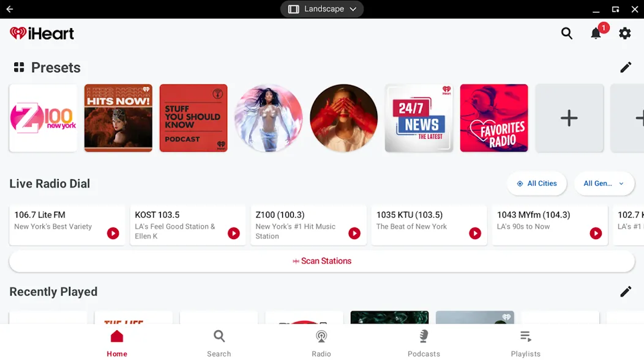Play 106.7 Lite FM station
Screen dimensions: 644x362
click(113, 233)
